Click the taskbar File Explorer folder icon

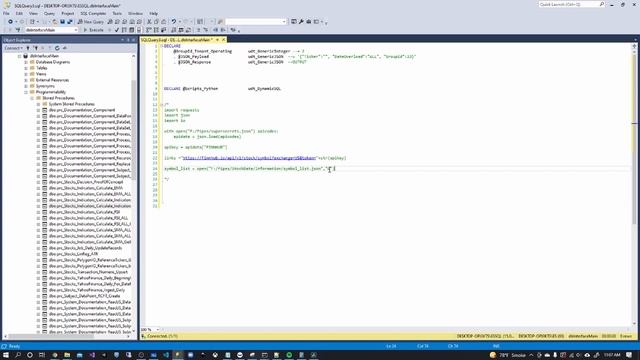click(67, 355)
